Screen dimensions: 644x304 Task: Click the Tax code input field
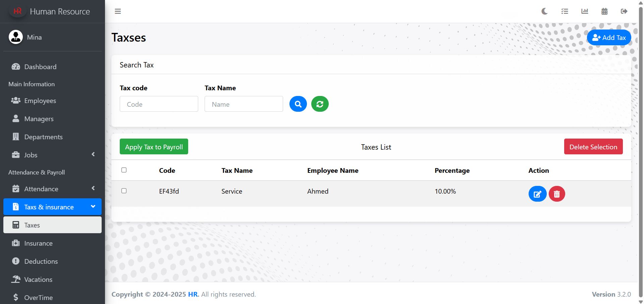(159, 104)
